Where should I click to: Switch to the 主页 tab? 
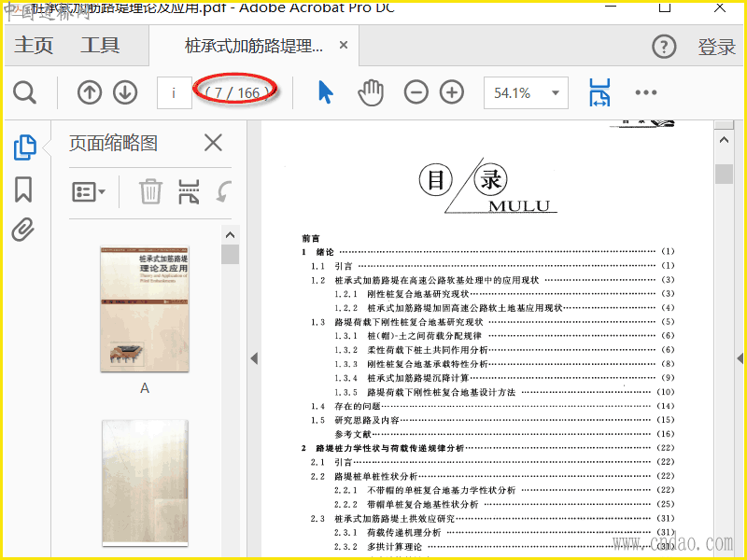coord(34,45)
